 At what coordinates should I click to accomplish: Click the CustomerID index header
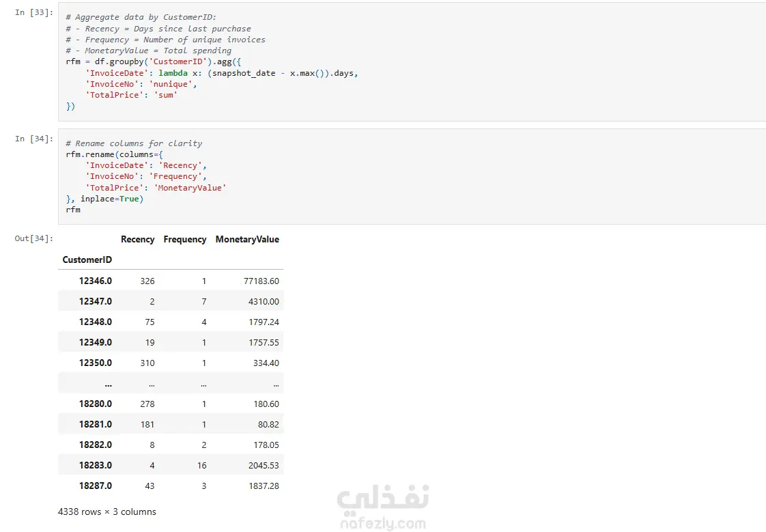coord(87,260)
